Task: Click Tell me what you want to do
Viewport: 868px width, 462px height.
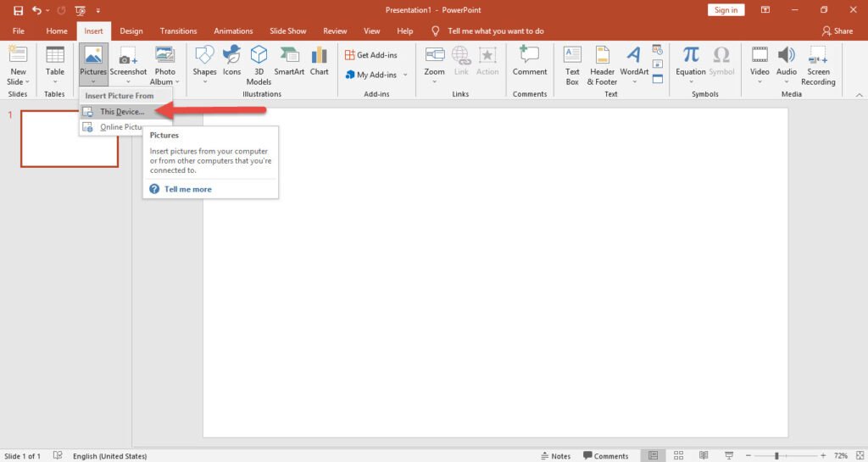Action: pyautogui.click(x=495, y=31)
